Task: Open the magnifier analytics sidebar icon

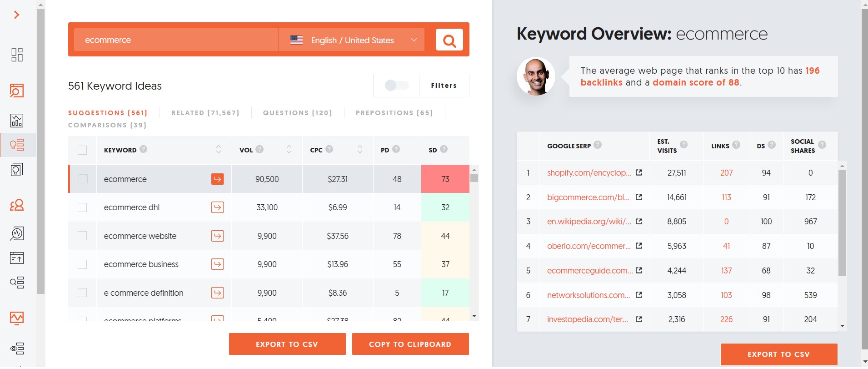Action: pyautogui.click(x=17, y=233)
